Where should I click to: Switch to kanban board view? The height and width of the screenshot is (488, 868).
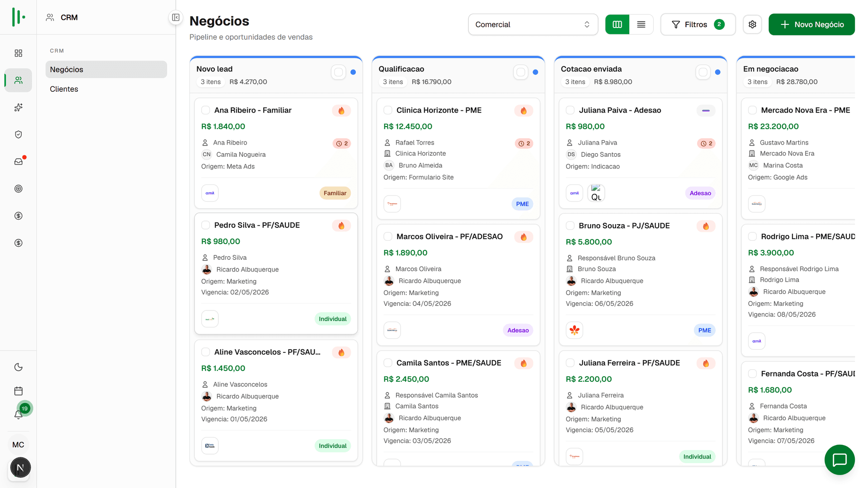(x=617, y=24)
